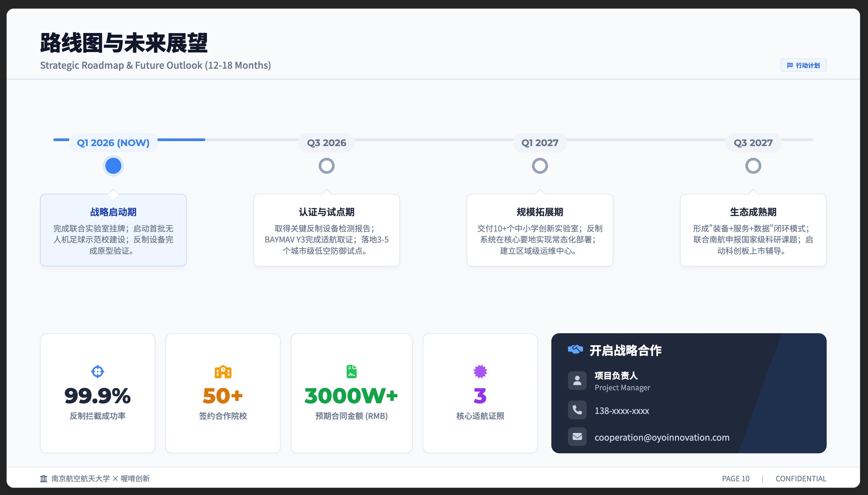Click the 预期合同金额 (RMB) label
The image size is (868, 495).
pos(351,416)
